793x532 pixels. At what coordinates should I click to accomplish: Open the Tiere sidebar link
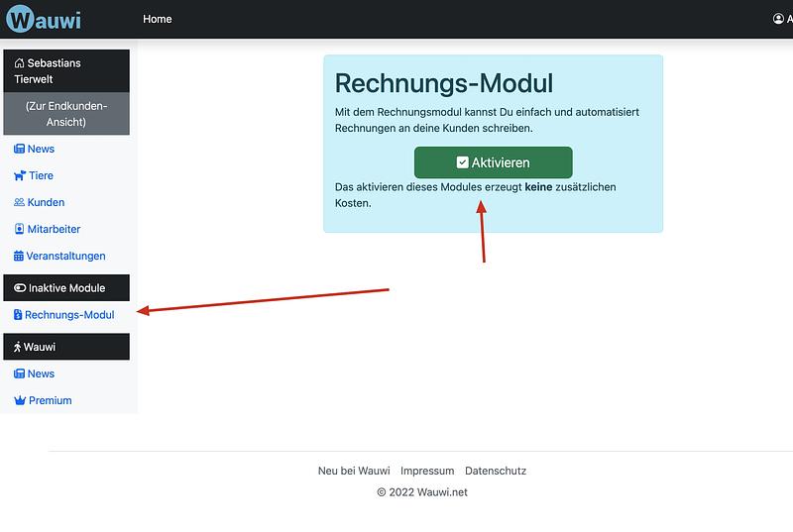[x=41, y=175]
